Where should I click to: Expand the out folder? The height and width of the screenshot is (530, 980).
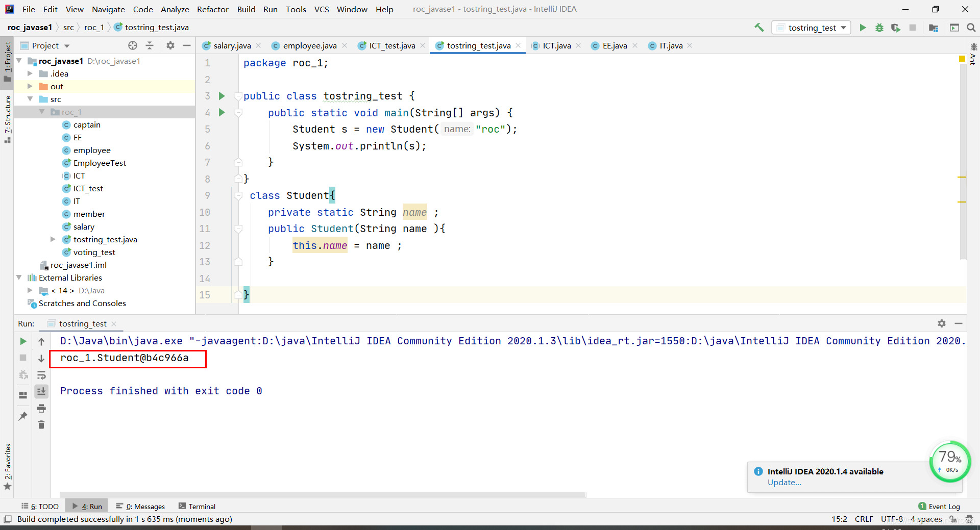pyautogui.click(x=30, y=86)
